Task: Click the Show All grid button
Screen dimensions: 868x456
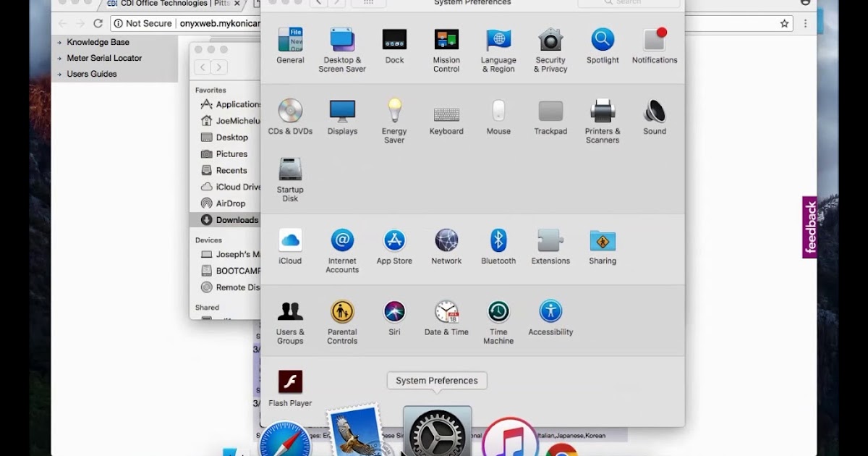Action: point(368,3)
